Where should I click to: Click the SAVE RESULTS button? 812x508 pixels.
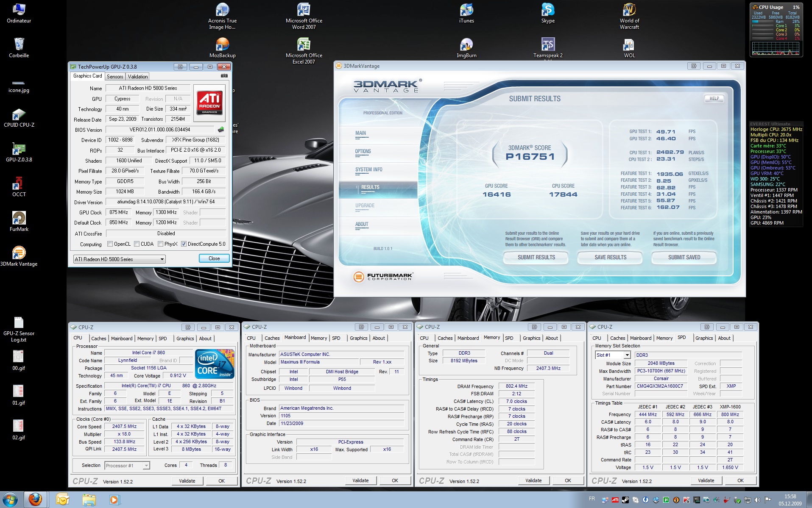point(610,257)
